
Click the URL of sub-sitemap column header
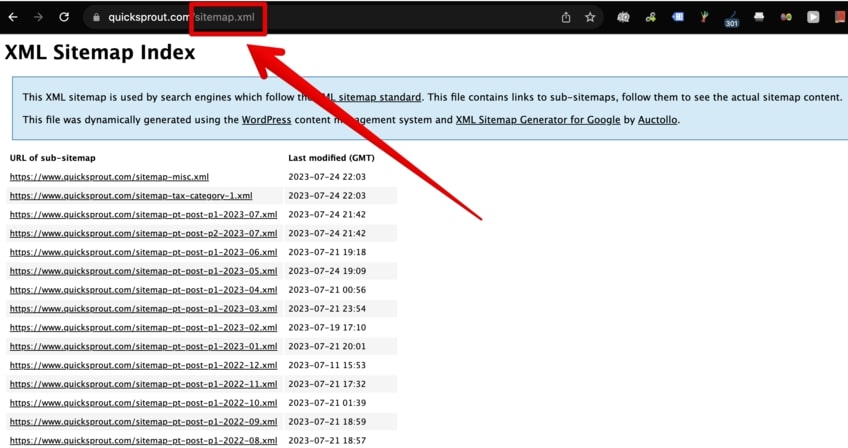(x=52, y=158)
